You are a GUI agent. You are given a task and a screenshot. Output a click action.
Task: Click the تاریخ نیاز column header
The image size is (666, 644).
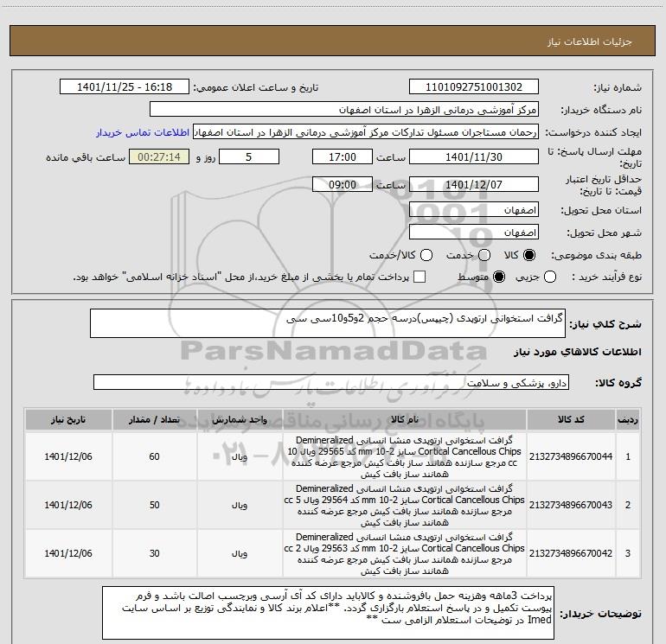point(68,420)
